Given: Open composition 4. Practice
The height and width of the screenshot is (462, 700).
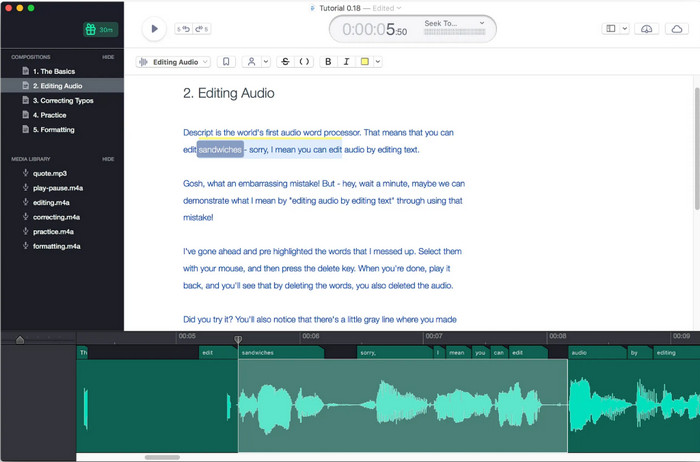Looking at the screenshot, I should [62, 115].
